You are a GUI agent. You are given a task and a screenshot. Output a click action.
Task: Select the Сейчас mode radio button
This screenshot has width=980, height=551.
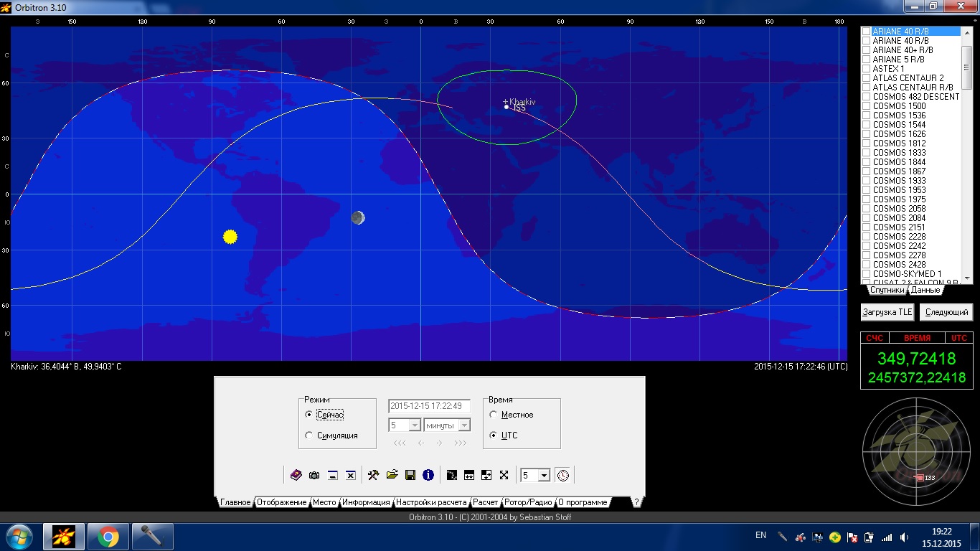(x=309, y=415)
